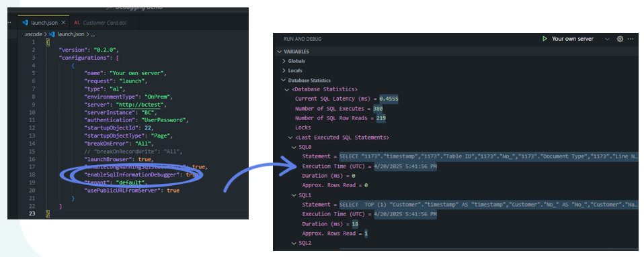Select Number of SQL Row Reads row
The height and width of the screenshot is (257, 644).
[x=340, y=118]
